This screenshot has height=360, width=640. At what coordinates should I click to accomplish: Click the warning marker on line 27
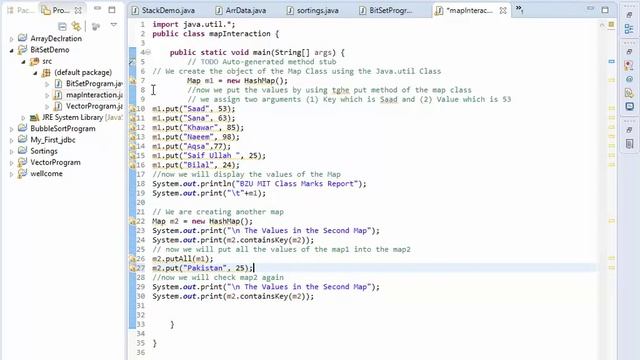tap(132, 269)
